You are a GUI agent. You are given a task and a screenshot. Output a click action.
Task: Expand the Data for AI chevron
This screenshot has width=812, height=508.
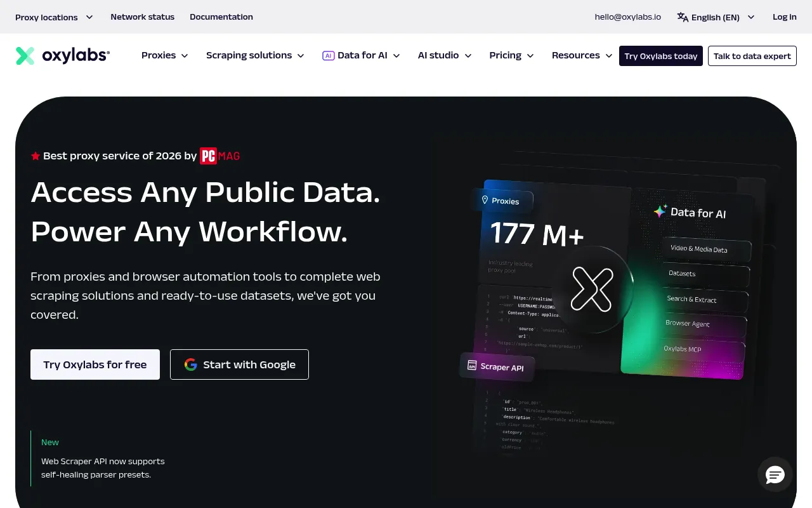(396, 56)
